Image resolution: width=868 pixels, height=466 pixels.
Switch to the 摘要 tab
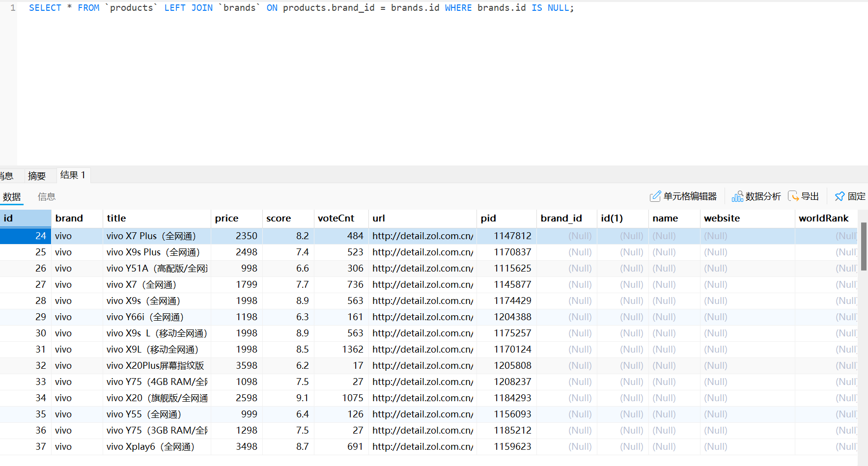(37, 176)
